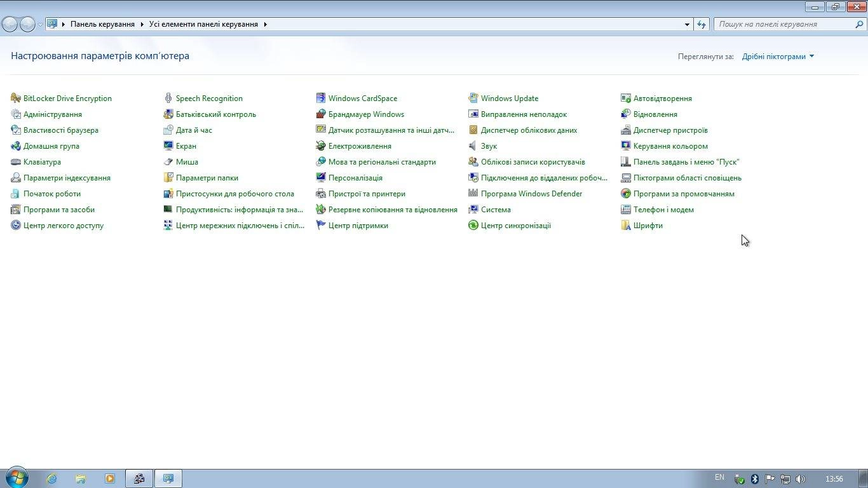Open the Диспетчер пристроїв icon
Image resolution: width=868 pixels, height=488 pixels.
pyautogui.click(x=626, y=130)
